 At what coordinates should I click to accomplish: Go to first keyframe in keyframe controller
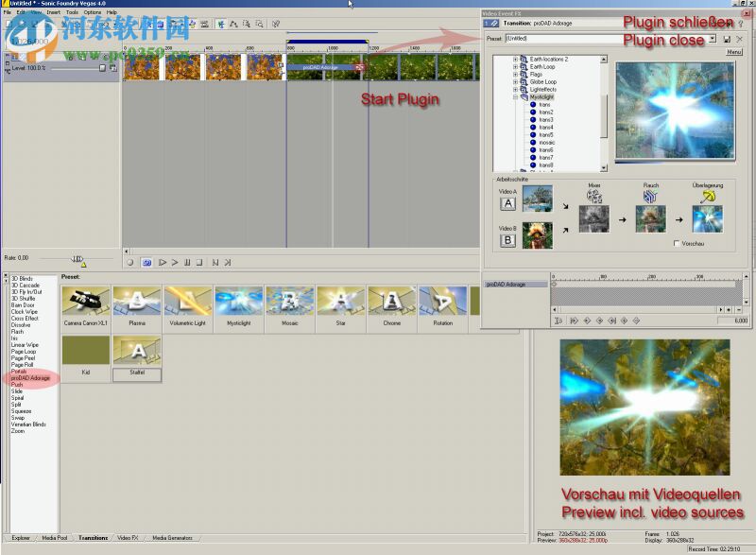pos(574,321)
